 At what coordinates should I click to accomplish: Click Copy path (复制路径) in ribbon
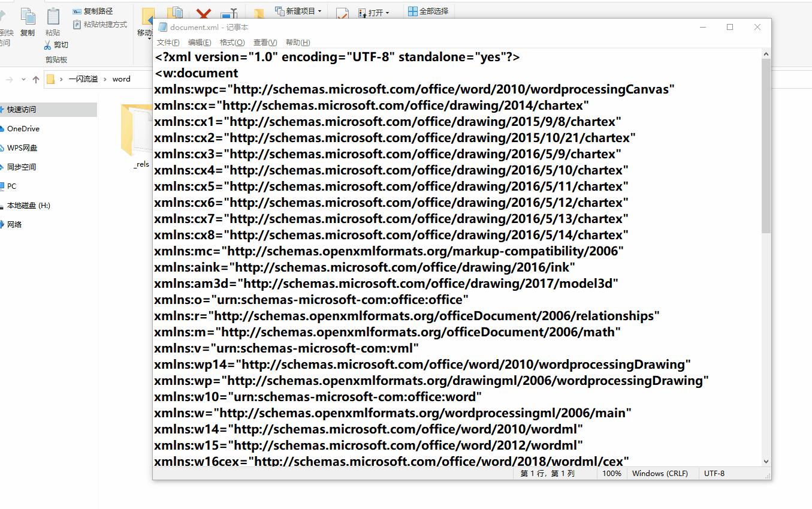point(93,11)
